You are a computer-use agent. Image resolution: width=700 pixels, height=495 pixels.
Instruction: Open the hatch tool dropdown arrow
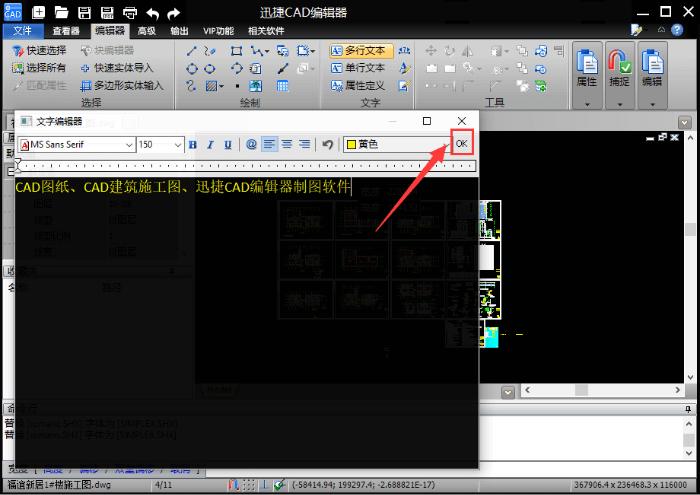[221, 86]
